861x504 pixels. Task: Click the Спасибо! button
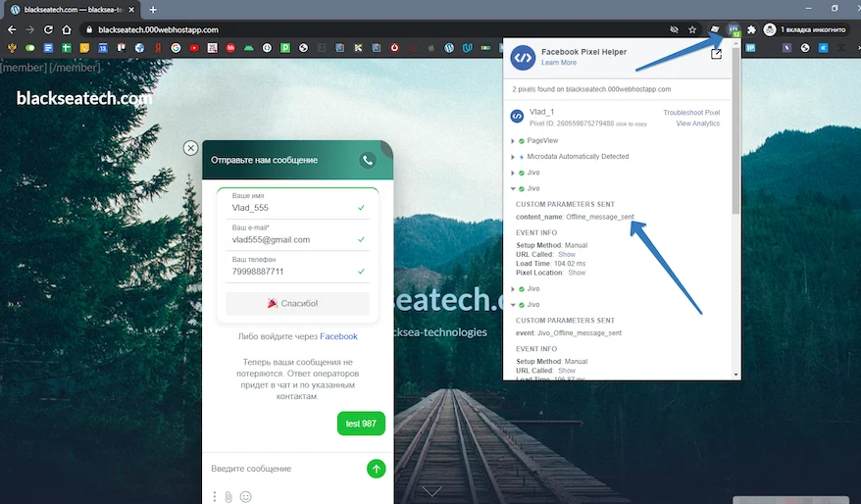click(x=297, y=304)
